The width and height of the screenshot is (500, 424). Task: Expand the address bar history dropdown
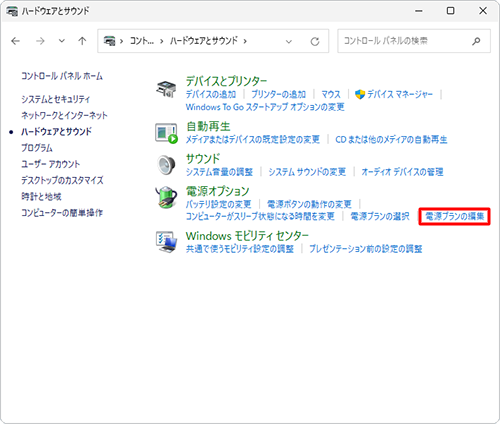tap(289, 41)
